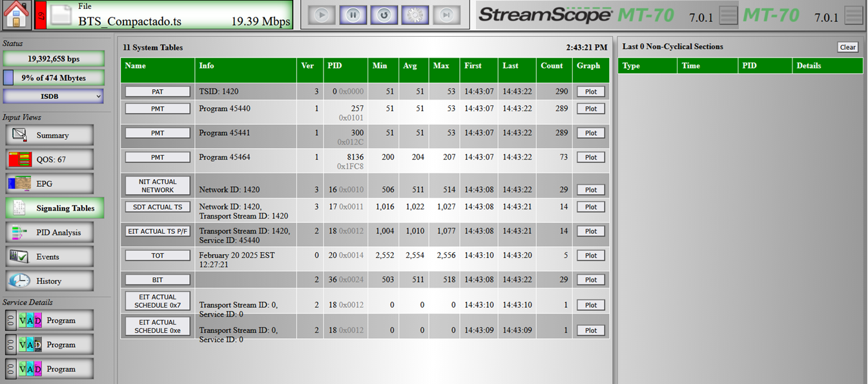
Task: Plot the PAT table graph
Action: tap(590, 91)
